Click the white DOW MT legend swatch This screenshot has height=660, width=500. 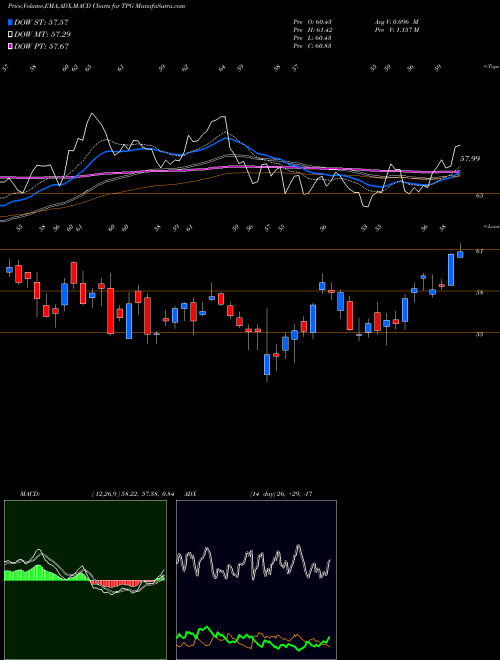(x=10, y=35)
